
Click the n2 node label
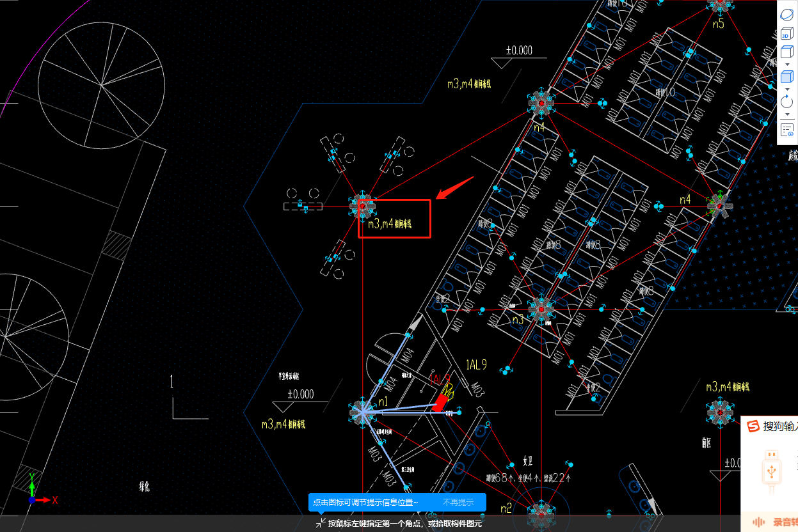[506, 508]
